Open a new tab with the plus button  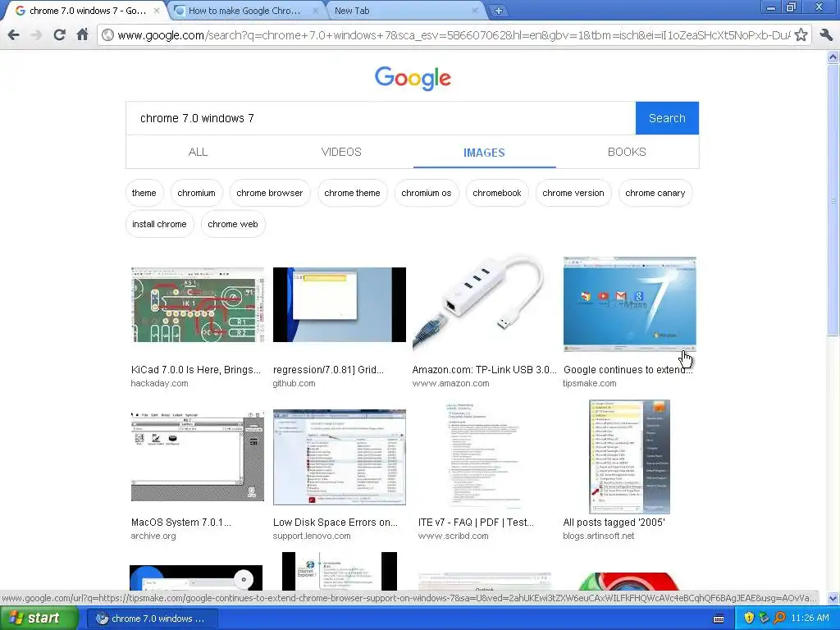click(498, 11)
